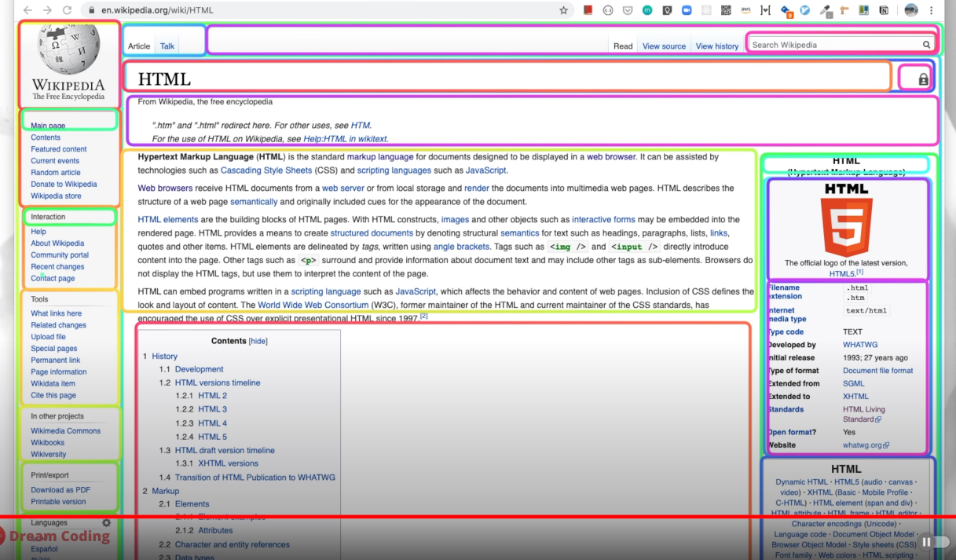Viewport: 956px width, 560px height.
Task: Open the Zoom extension icon
Action: (687, 10)
